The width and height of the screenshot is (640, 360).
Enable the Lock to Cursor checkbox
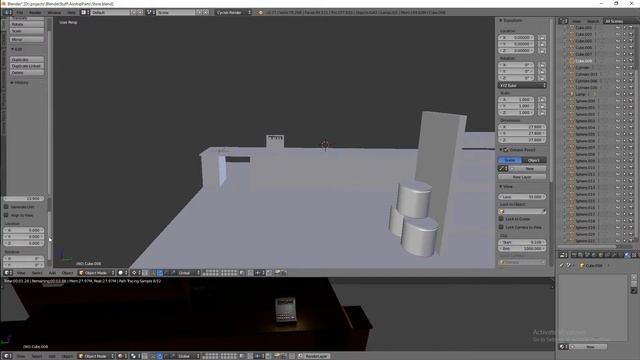pos(501,219)
